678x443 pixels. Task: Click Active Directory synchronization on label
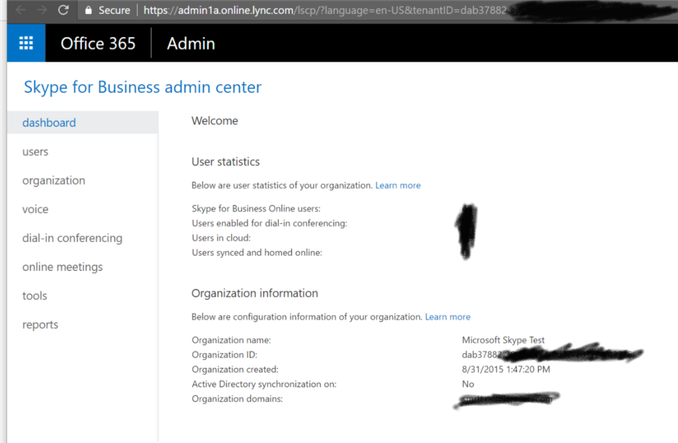(x=264, y=384)
